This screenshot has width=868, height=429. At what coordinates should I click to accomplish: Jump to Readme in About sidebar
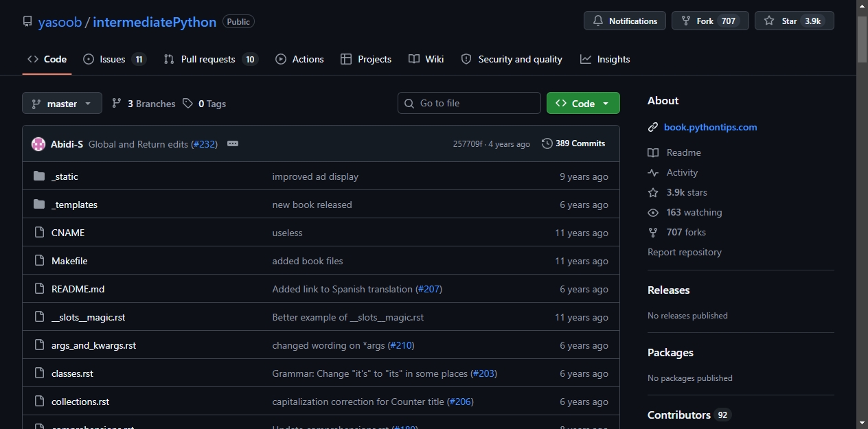674,152
